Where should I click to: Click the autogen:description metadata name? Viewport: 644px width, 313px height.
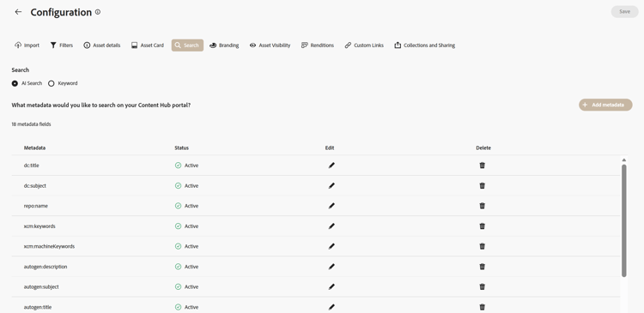point(46,267)
